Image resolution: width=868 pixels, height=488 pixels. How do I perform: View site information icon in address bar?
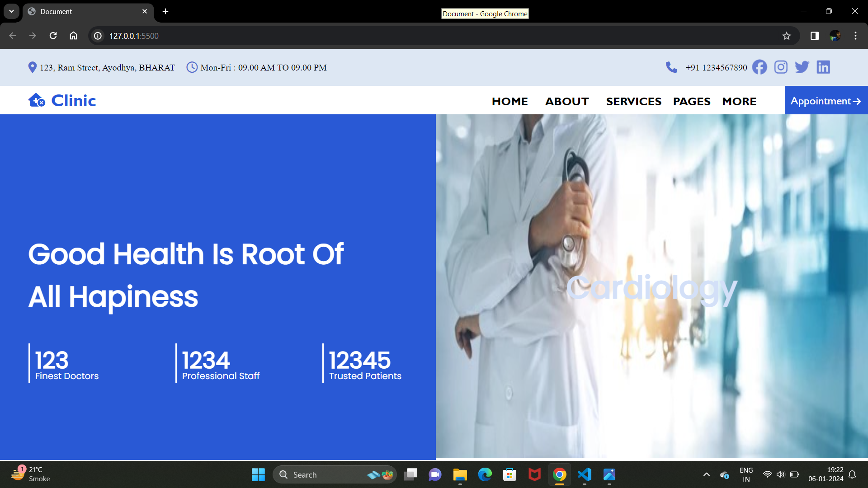pos(98,36)
